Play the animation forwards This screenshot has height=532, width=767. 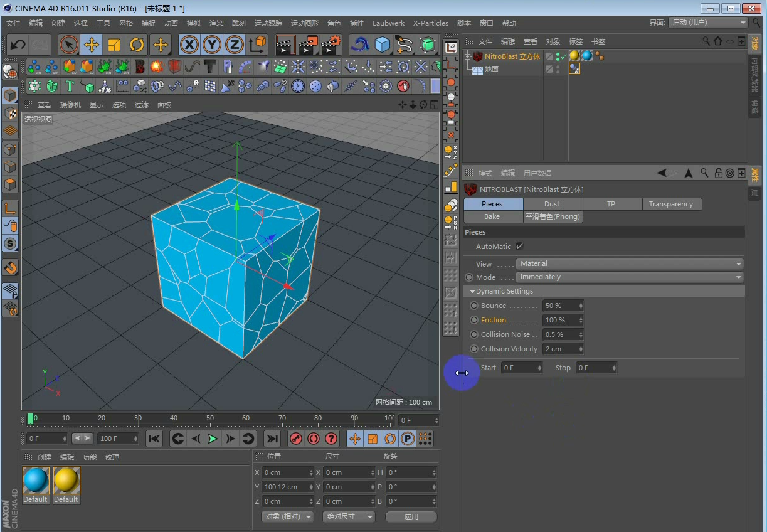[x=213, y=439]
